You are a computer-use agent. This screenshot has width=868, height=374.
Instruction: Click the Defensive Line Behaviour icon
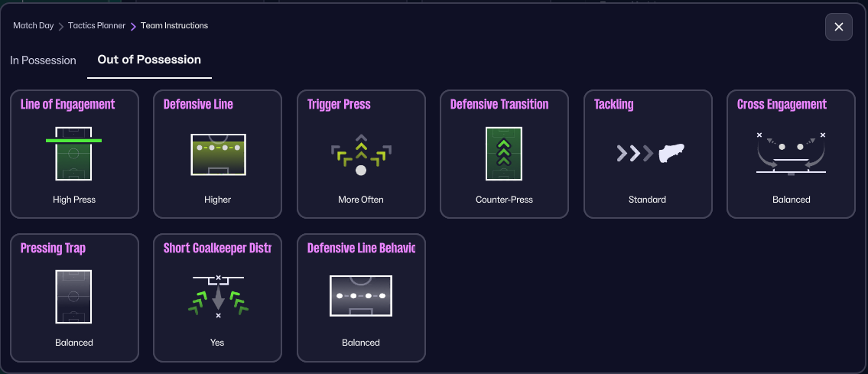pos(361,297)
